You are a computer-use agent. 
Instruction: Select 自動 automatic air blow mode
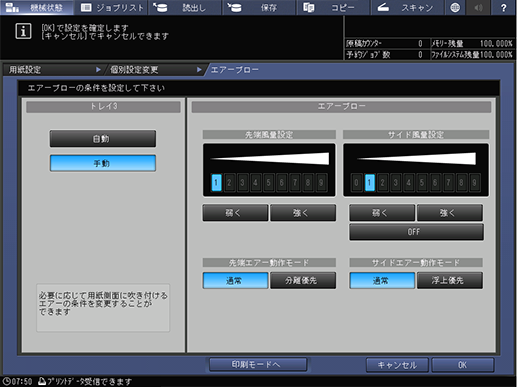[103, 139]
